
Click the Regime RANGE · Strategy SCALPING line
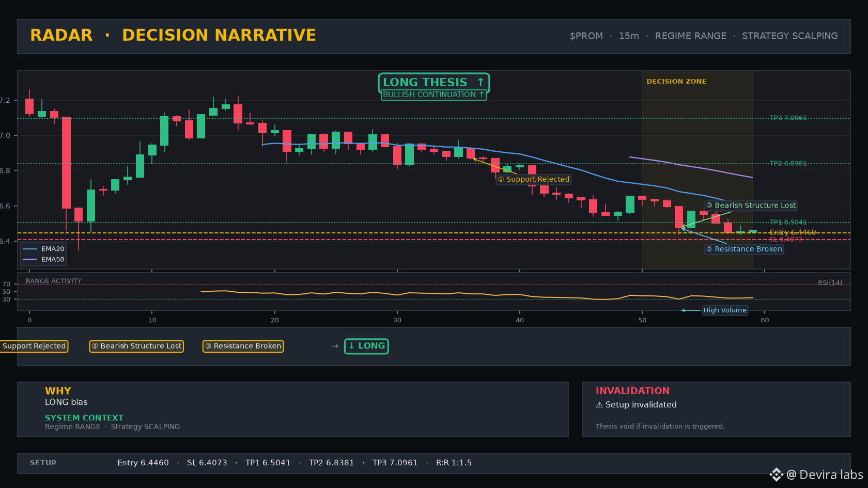(112, 427)
